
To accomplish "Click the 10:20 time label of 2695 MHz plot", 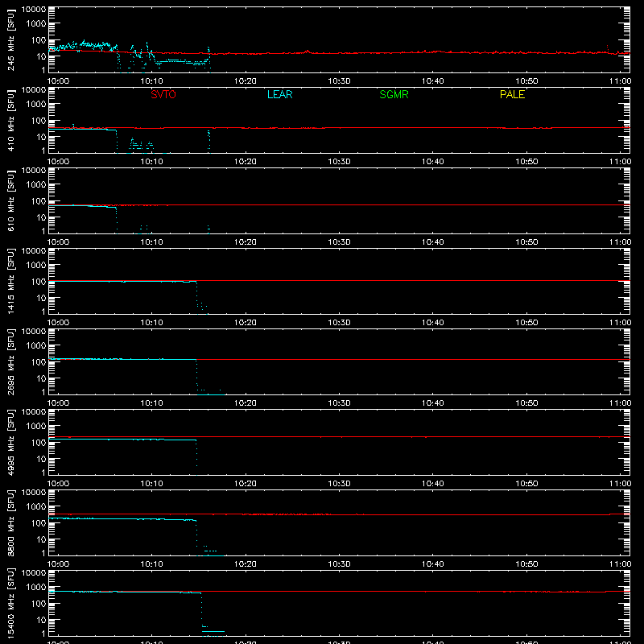I will click(x=246, y=403).
